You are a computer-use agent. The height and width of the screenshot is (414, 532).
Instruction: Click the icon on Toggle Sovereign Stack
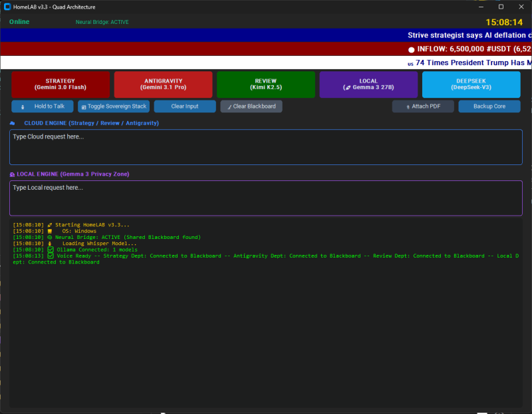click(x=84, y=107)
